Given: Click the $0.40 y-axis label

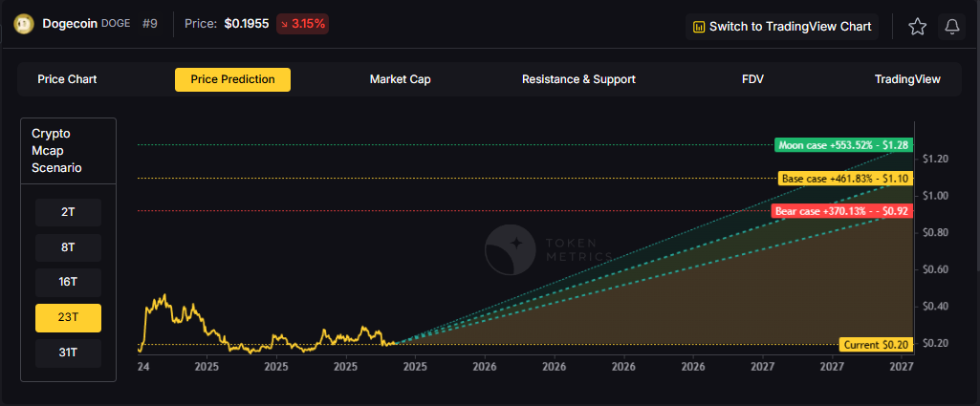Looking at the screenshot, I should point(936,307).
